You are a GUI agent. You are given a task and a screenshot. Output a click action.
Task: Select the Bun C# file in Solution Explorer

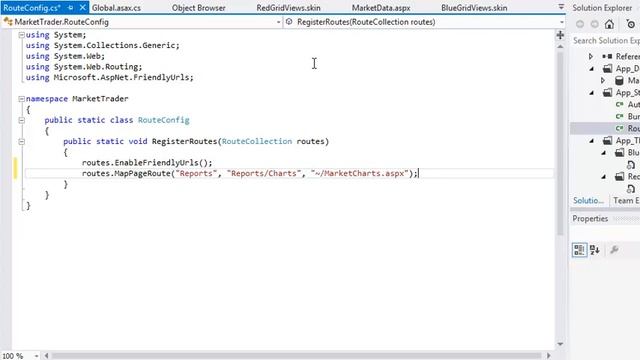pos(627,116)
